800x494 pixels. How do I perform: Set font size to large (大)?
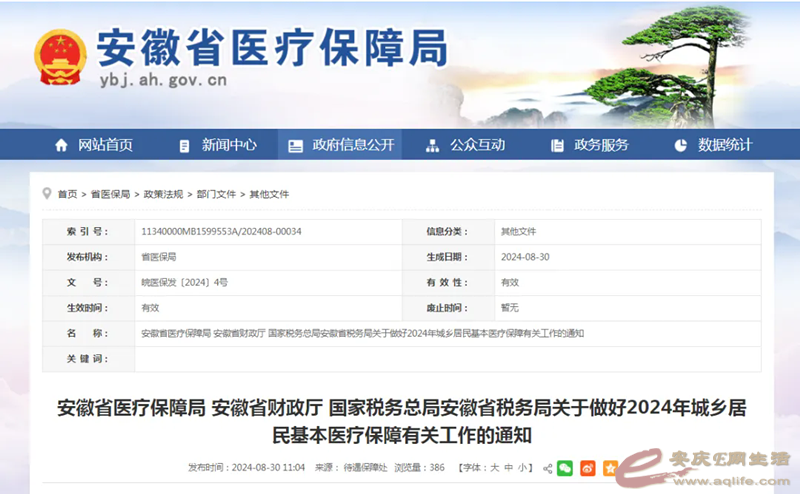point(493,468)
